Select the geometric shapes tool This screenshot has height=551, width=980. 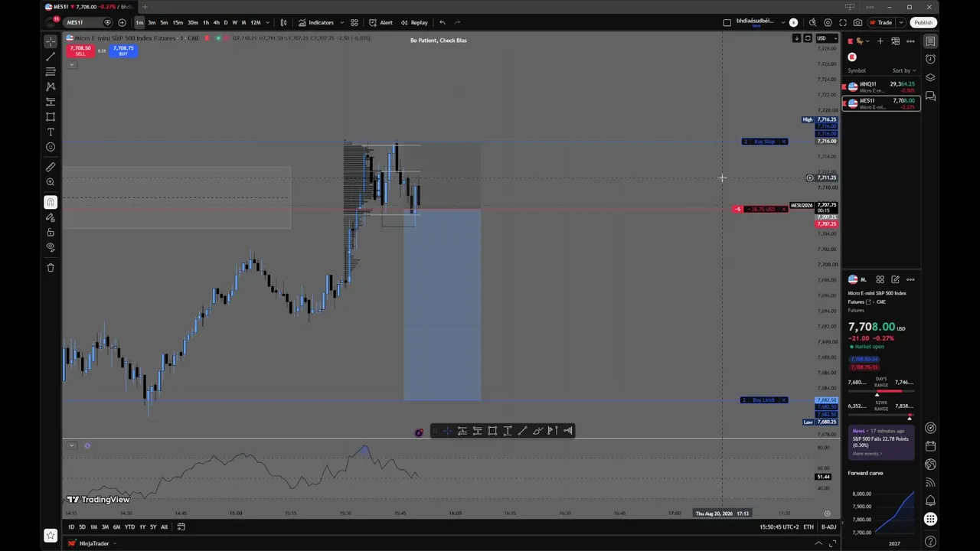tap(51, 116)
